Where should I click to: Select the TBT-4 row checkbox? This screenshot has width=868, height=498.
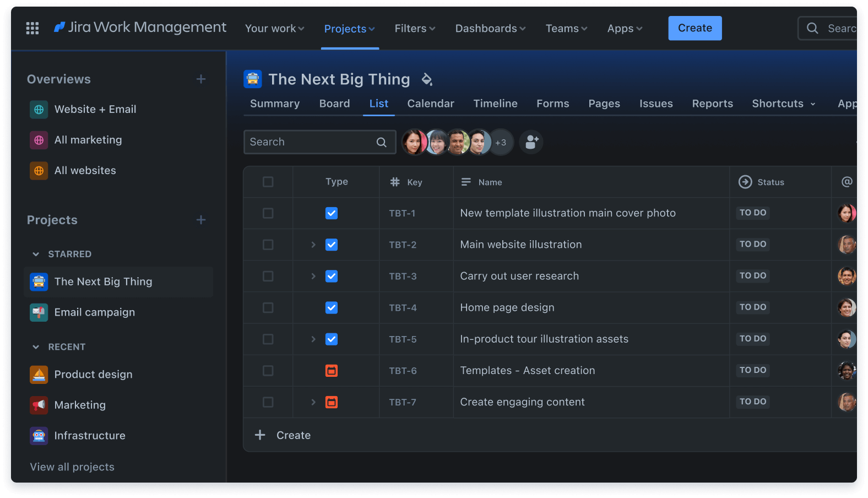[268, 307]
